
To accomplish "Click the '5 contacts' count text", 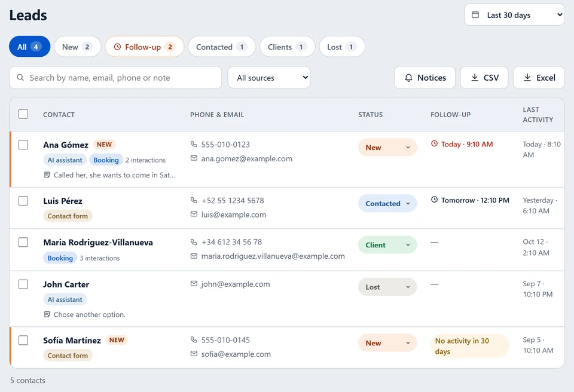I will [28, 380].
